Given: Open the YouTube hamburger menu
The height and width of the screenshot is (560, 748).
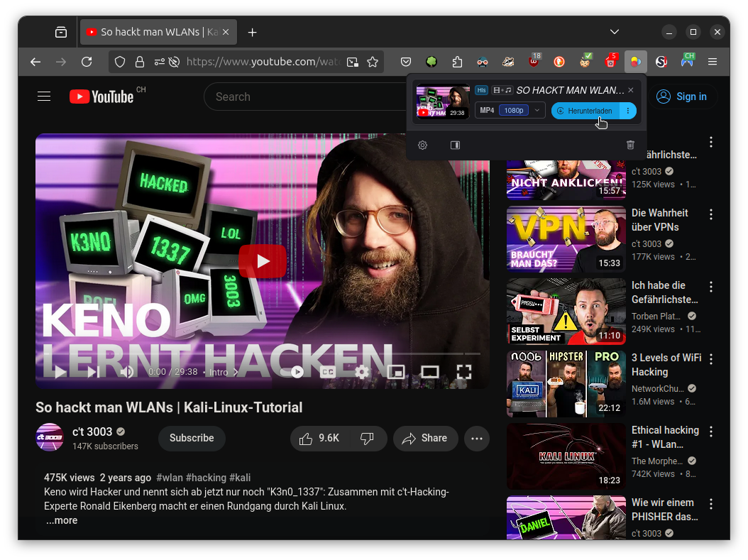Looking at the screenshot, I should 43,96.
